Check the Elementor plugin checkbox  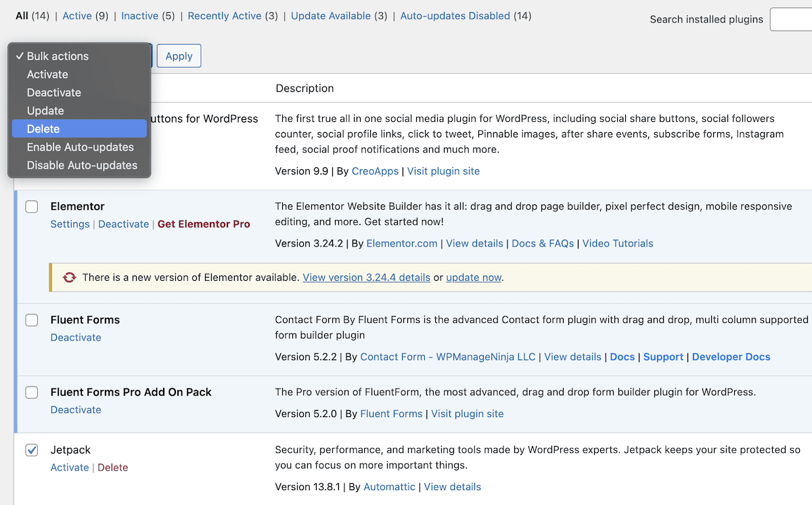(x=32, y=207)
